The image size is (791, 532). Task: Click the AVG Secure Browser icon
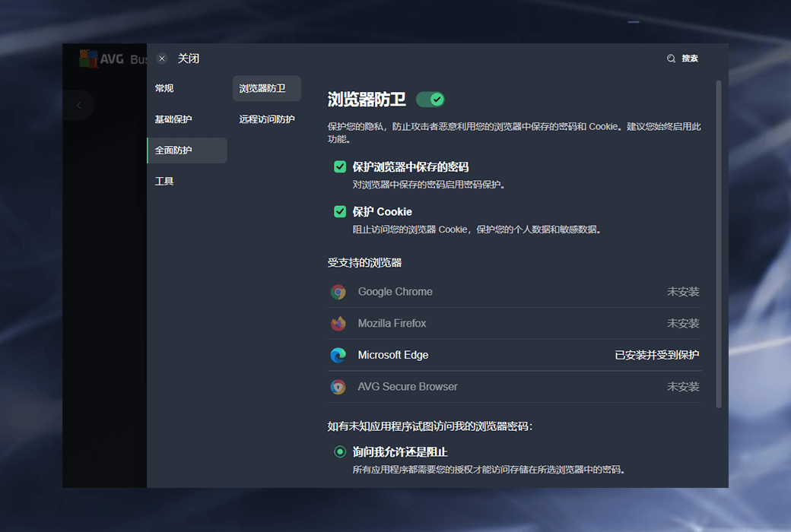pos(338,387)
